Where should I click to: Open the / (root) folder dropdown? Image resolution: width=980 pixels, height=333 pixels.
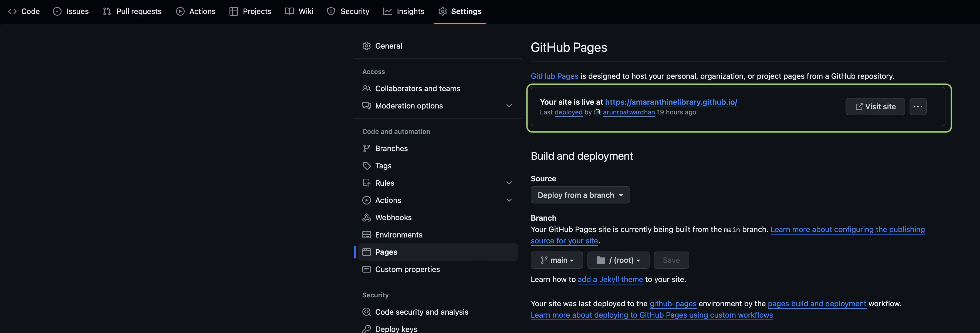click(618, 260)
